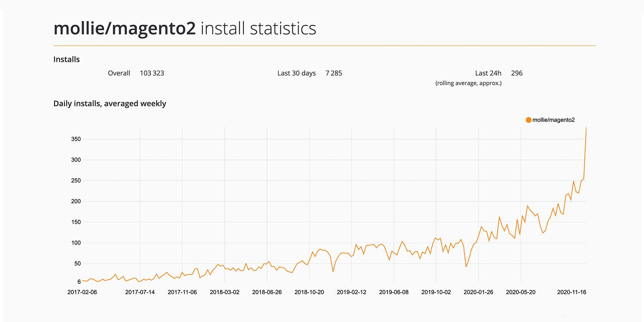Click the mollie/magento2 legend label

[x=553, y=120]
